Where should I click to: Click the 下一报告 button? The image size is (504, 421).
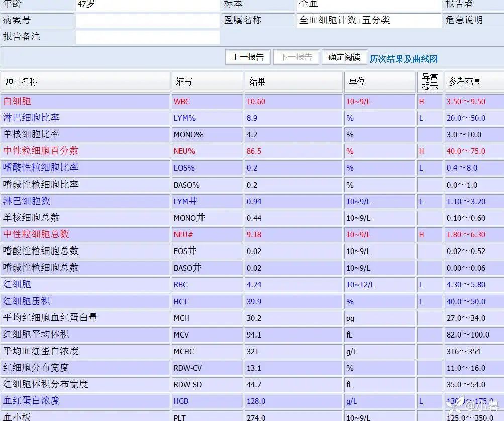pos(296,57)
